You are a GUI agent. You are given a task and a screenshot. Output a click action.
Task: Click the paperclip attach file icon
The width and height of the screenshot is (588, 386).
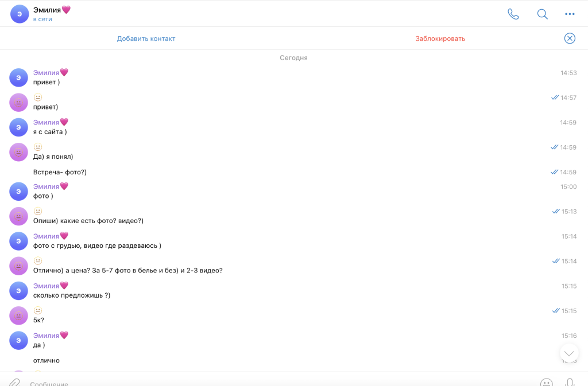click(14, 382)
